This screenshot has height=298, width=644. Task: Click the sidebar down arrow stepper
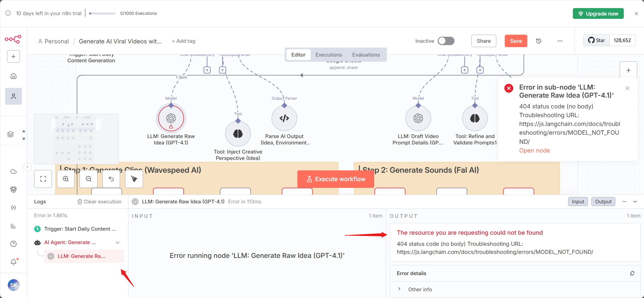24,139
